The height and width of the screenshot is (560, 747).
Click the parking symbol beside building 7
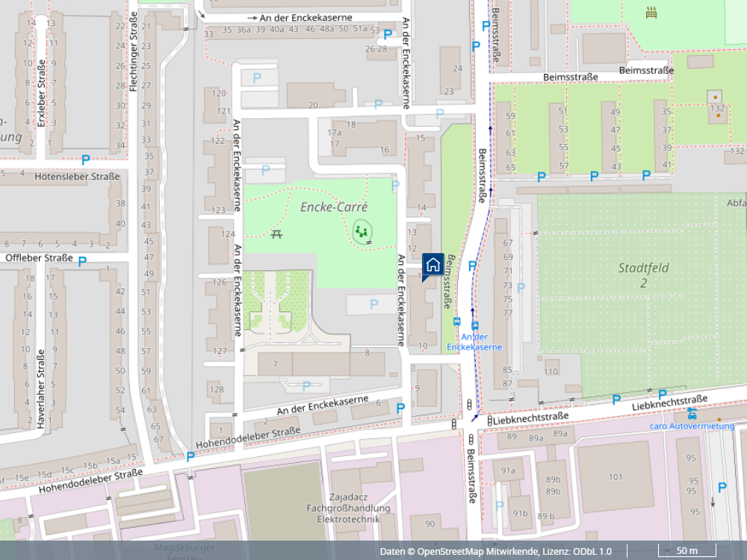click(306, 385)
